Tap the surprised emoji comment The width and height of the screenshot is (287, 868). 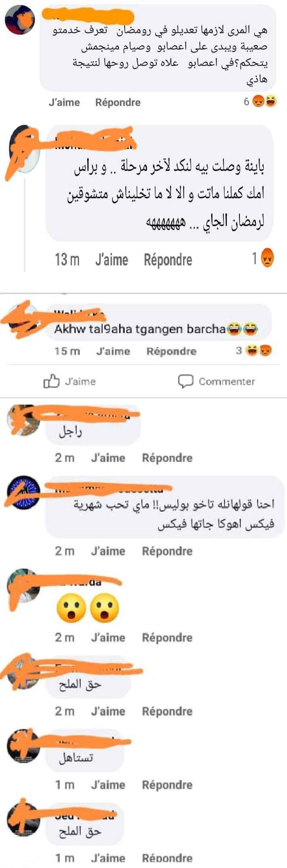pos(88,608)
